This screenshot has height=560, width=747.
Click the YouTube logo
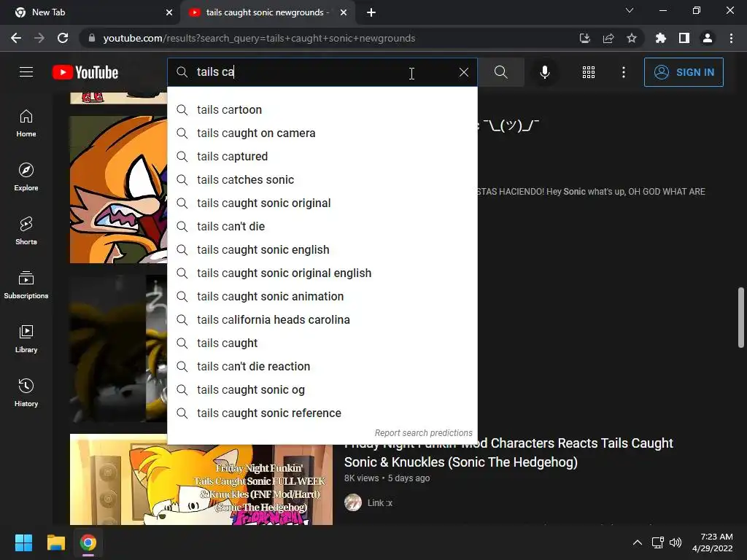tap(85, 72)
